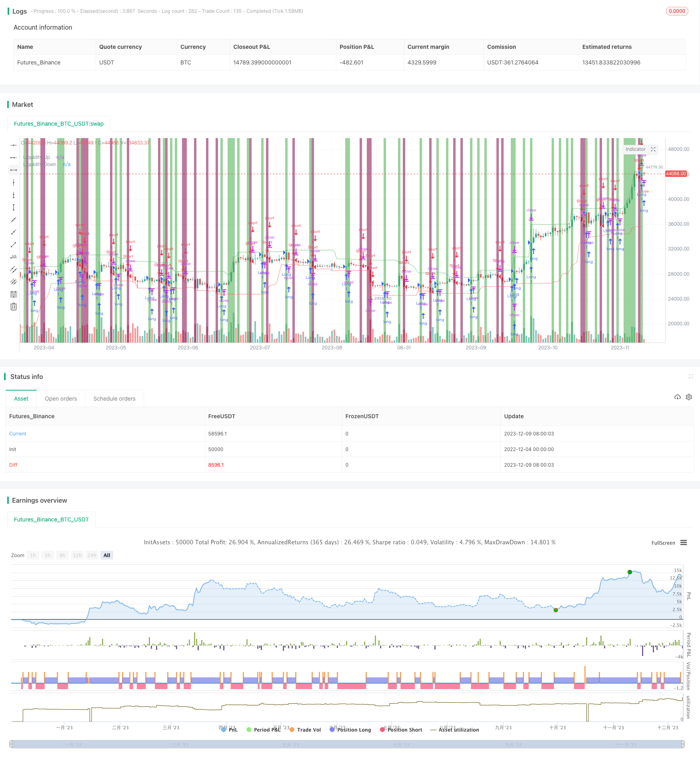Click the trash icon to delete drawings

pos(14,307)
